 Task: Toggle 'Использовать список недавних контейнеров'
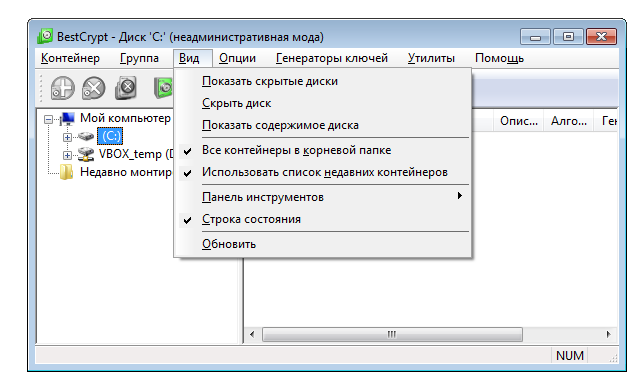323,172
